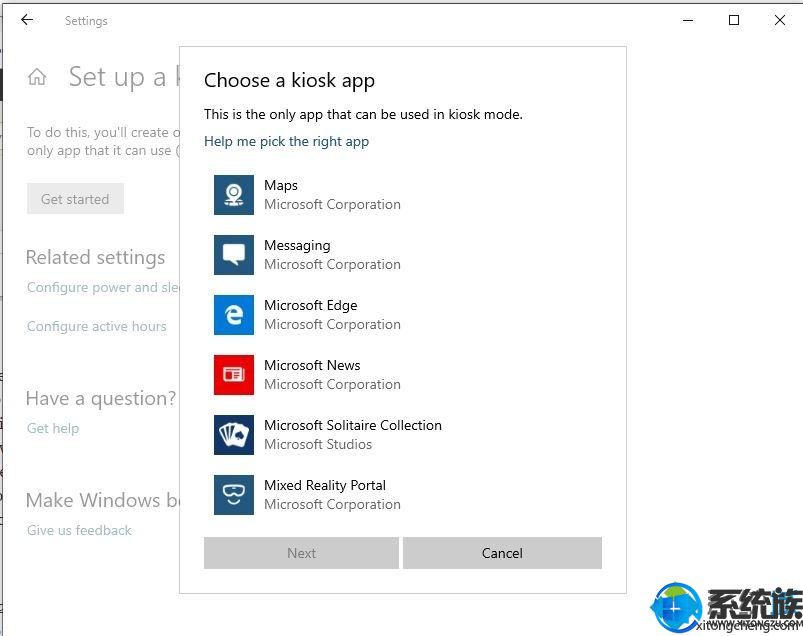The image size is (803, 636).
Task: Maximize the Settings window
Action: [x=734, y=20]
